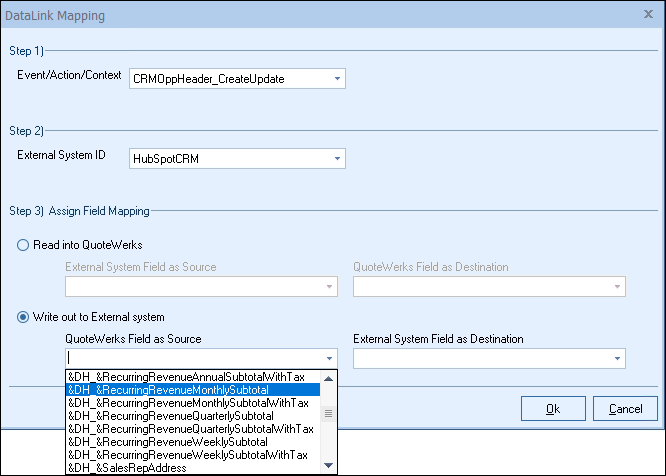Image resolution: width=666 pixels, height=476 pixels.
Task: Select RecurringRevenueMonthlySubtotalWithTax in the list
Action: coord(187,403)
